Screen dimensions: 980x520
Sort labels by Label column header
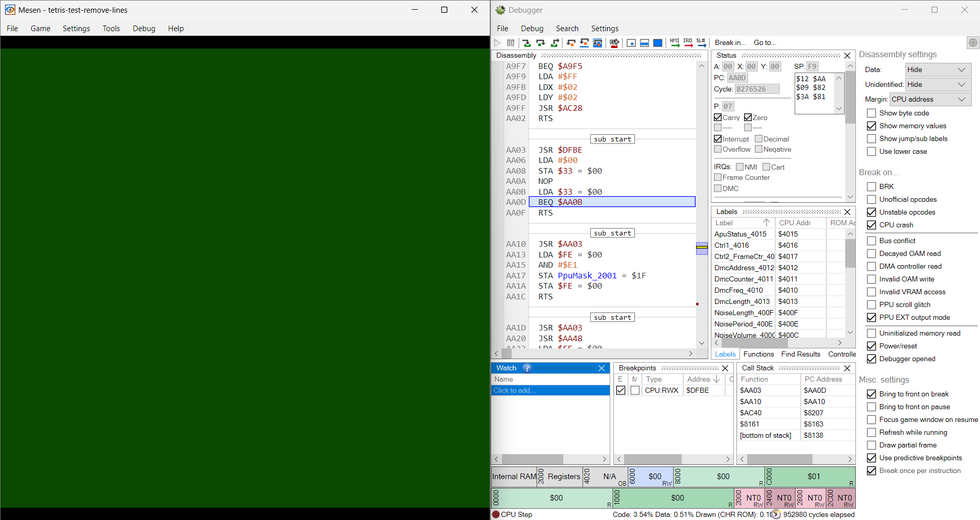click(743, 223)
